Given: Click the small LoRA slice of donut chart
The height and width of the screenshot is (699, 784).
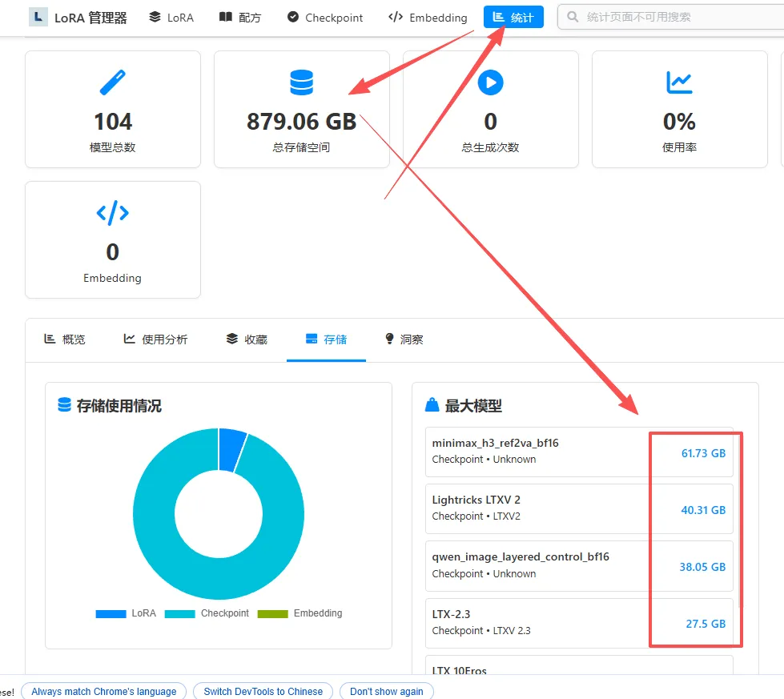Looking at the screenshot, I should (232, 451).
